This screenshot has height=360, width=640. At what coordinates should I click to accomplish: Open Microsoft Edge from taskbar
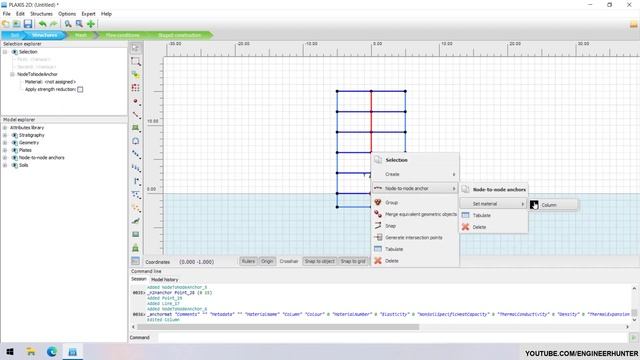(x=52, y=351)
